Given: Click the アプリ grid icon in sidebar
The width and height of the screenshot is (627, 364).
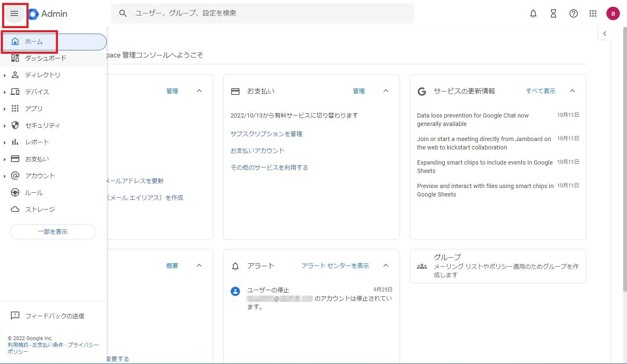Looking at the screenshot, I should point(15,108).
